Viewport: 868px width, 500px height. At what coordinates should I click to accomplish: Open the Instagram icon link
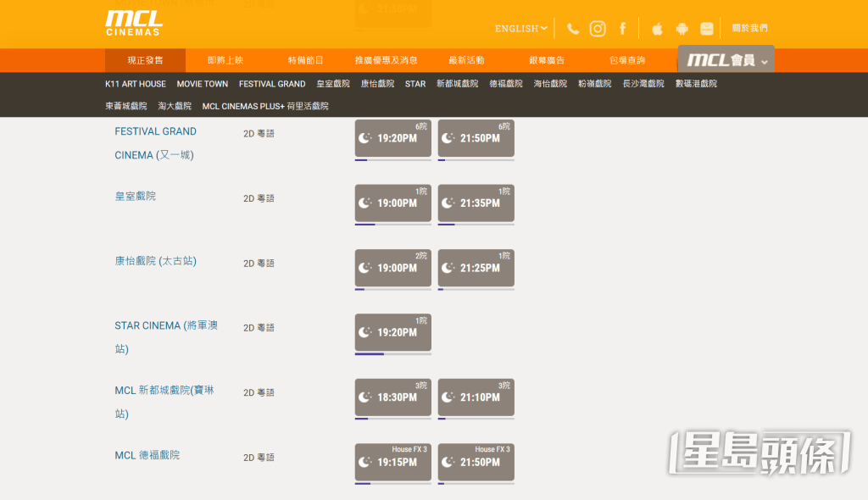(598, 28)
